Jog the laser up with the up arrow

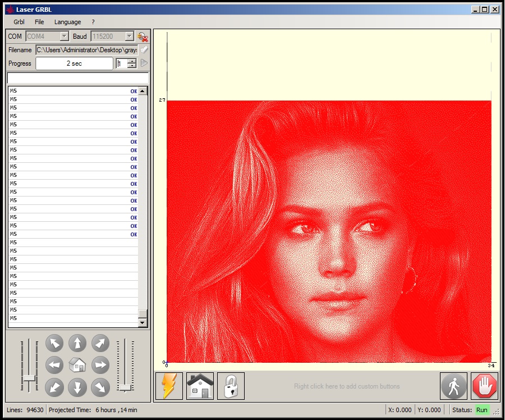pos(77,343)
